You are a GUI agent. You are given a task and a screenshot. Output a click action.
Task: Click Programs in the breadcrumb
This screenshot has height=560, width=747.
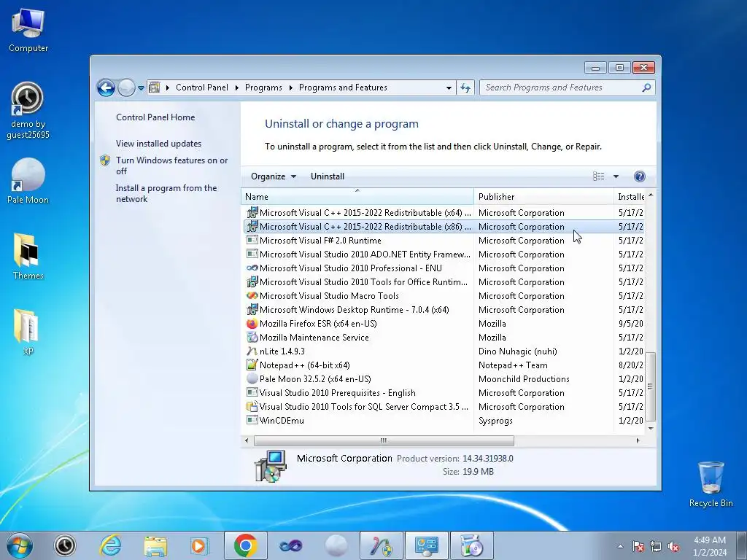tap(263, 87)
